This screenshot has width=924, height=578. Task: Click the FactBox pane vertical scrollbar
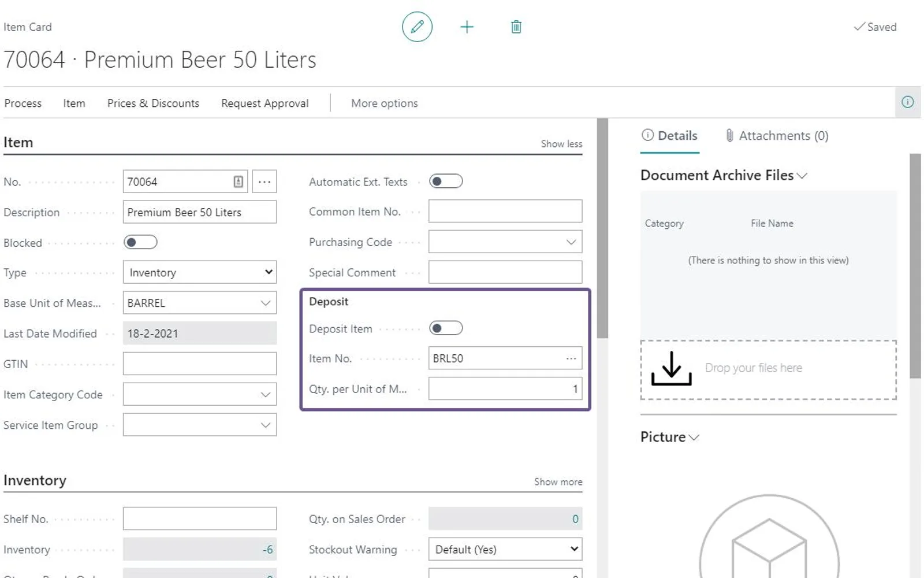(915, 266)
